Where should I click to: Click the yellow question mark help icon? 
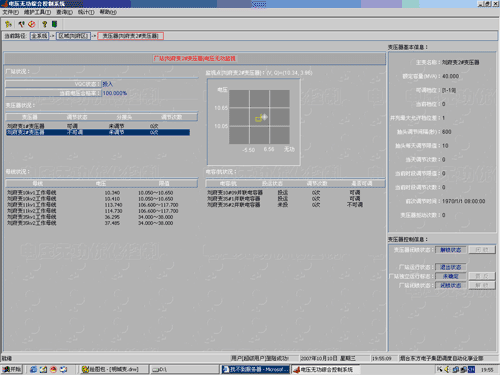tap(44, 24)
